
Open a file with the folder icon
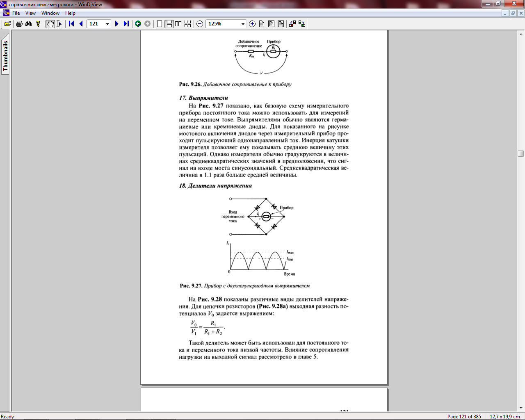click(7, 24)
